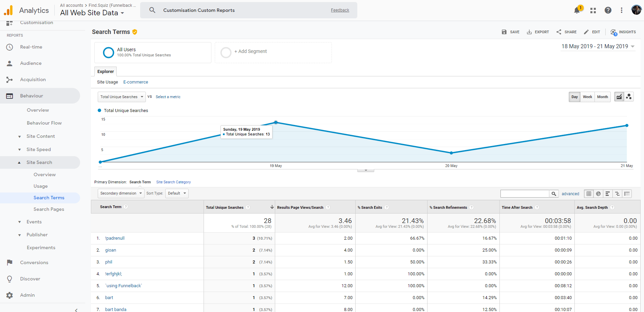This screenshot has height=312, width=644.
Task: Open the date range selector
Action: (598, 46)
